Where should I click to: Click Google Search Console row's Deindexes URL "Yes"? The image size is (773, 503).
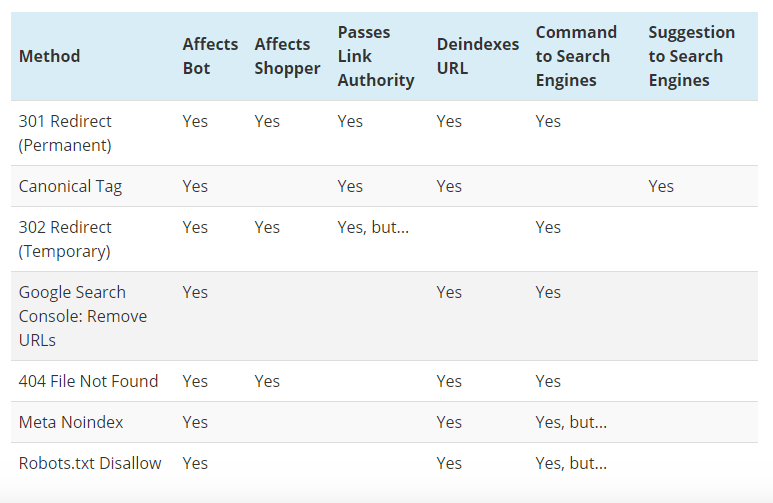(x=449, y=292)
